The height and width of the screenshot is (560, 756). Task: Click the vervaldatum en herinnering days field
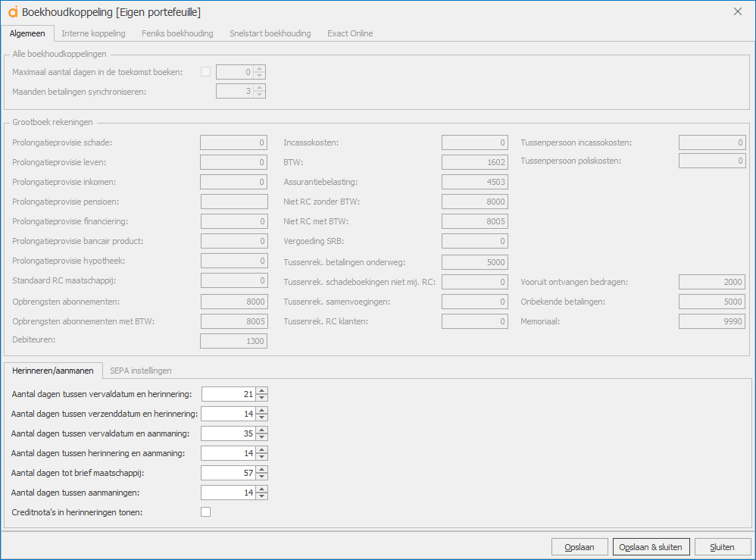(229, 394)
